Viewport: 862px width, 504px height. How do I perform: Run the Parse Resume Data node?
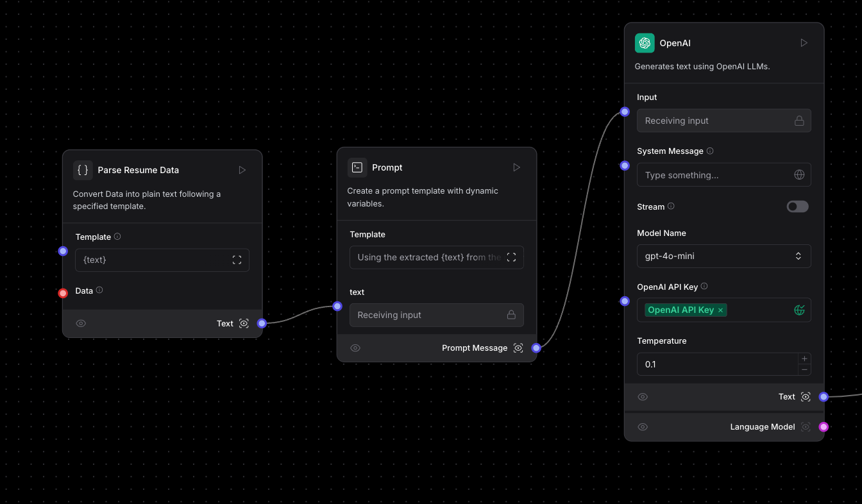242,170
